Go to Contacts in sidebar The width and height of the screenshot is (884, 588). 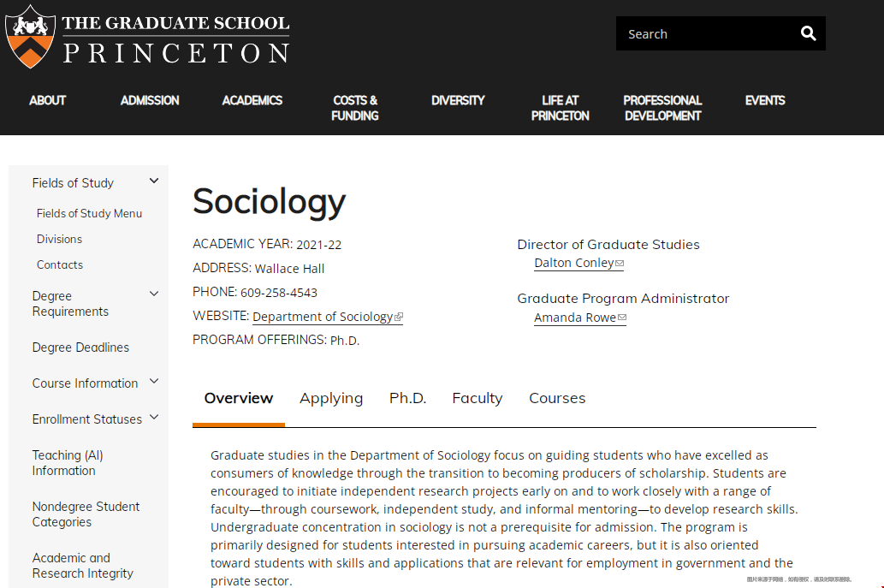[x=60, y=265]
